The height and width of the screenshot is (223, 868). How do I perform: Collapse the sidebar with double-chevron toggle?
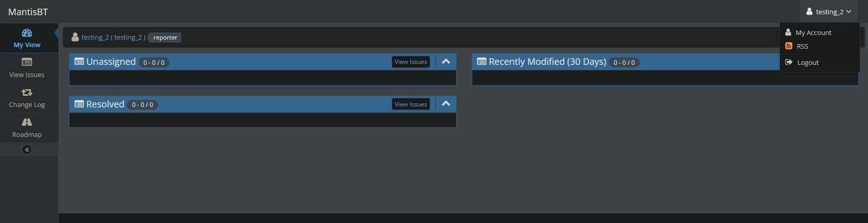tap(27, 150)
